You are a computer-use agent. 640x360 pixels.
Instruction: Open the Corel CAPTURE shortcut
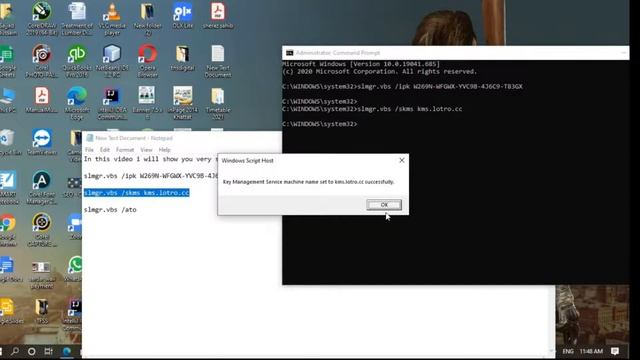coord(42,230)
